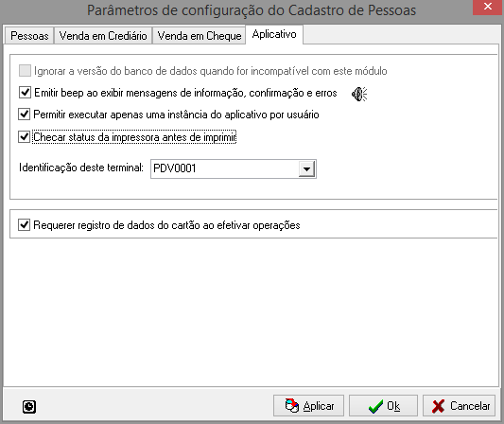This screenshot has height=424, width=504.
Task: Click the red X icon on Cancelar
Action: (x=439, y=406)
